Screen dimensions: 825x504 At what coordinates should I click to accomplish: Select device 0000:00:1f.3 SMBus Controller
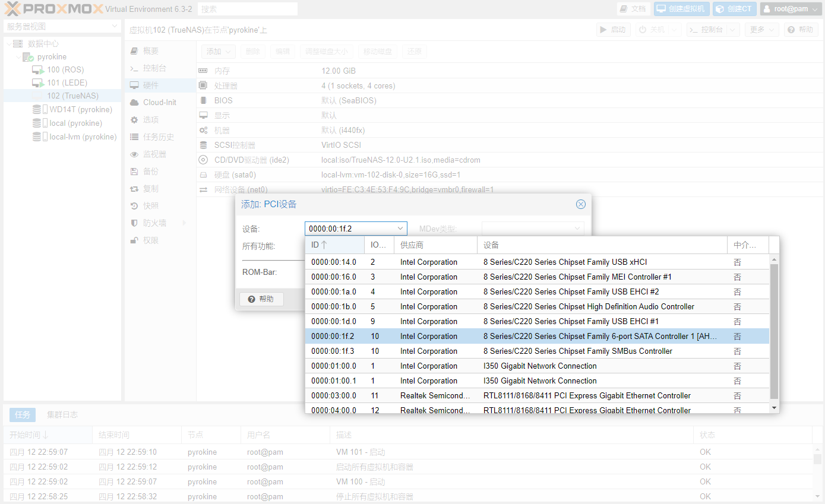click(538, 351)
